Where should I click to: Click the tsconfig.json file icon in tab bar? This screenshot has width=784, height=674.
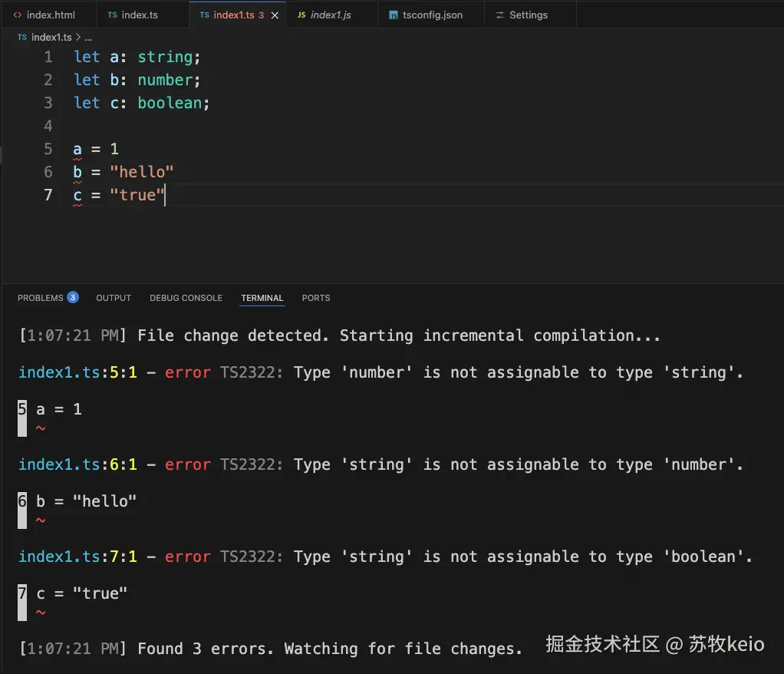coord(394,15)
